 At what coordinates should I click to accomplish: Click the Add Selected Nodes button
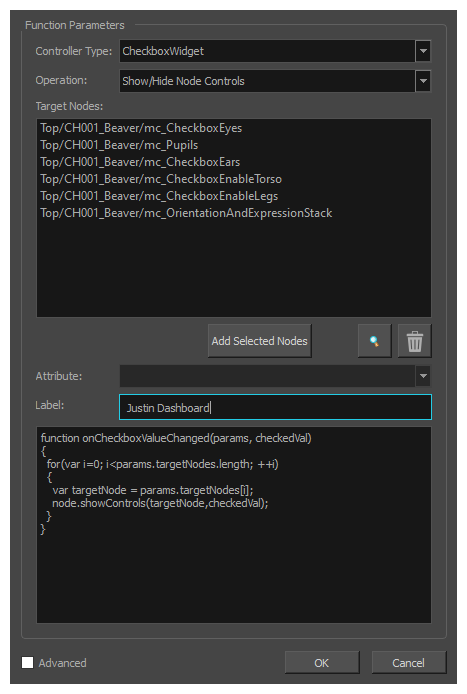click(259, 341)
